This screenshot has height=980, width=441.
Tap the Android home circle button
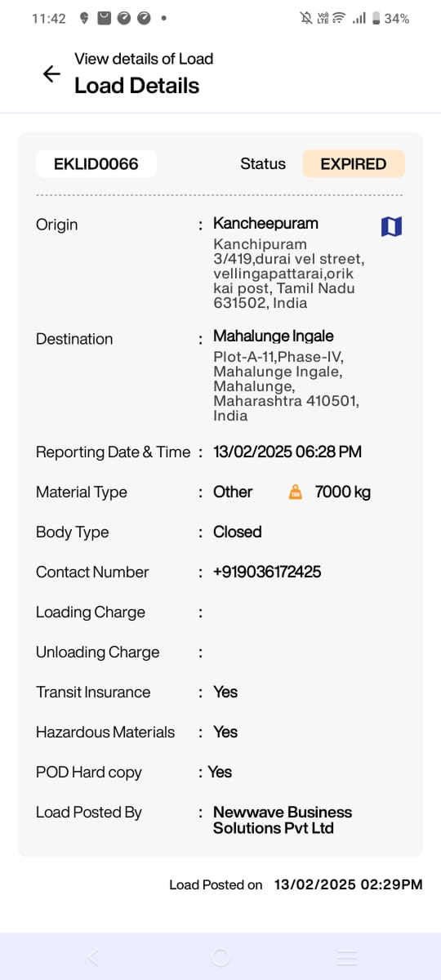tap(220, 957)
